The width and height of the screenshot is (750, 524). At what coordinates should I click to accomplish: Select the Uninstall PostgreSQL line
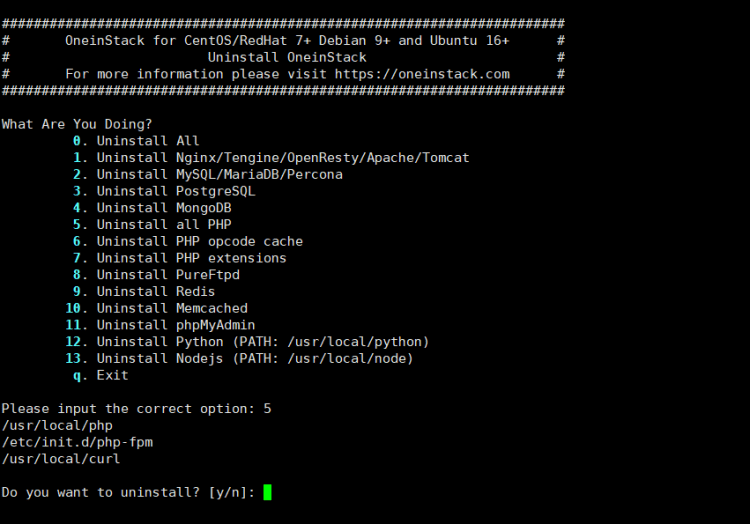coord(164,191)
